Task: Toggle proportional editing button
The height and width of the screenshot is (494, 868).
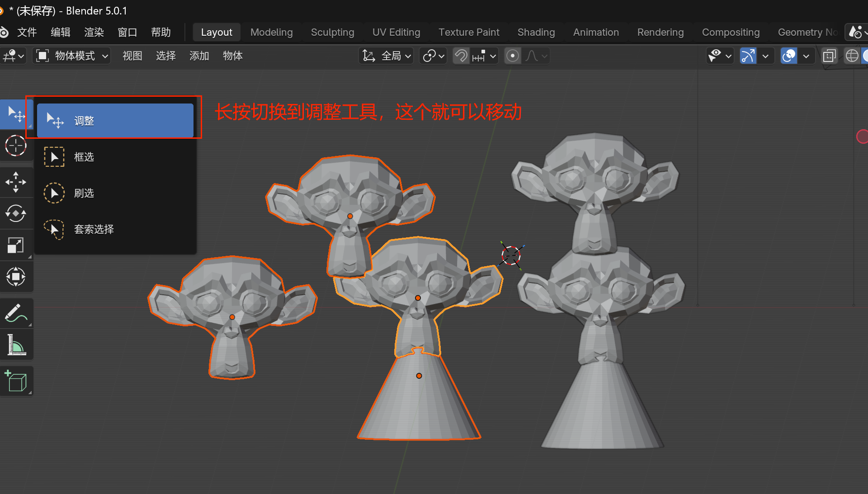Action: (512, 56)
